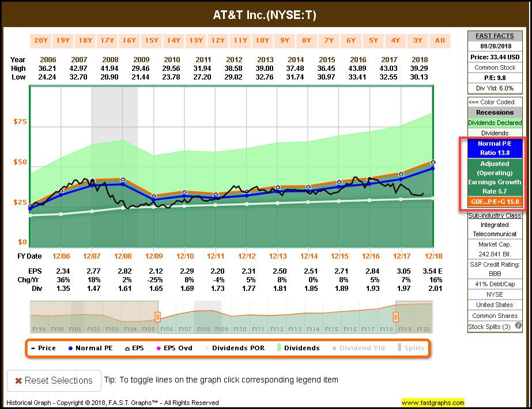Select the 5Y time range
This screenshot has width=532, height=409.
coord(373,40)
